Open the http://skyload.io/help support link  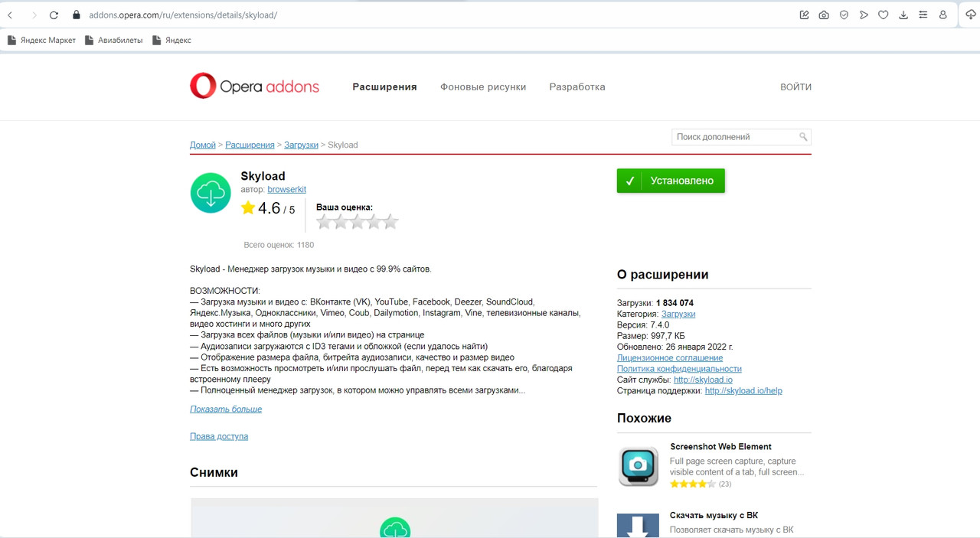pos(743,391)
